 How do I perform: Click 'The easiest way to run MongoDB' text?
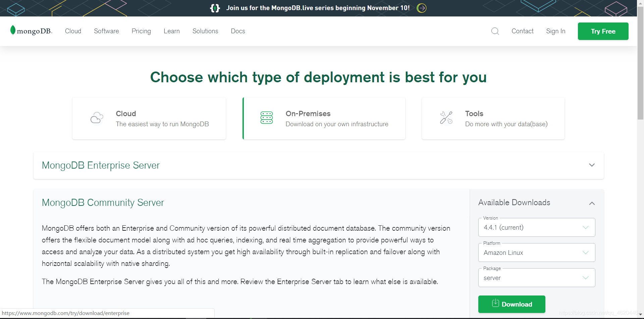point(162,124)
